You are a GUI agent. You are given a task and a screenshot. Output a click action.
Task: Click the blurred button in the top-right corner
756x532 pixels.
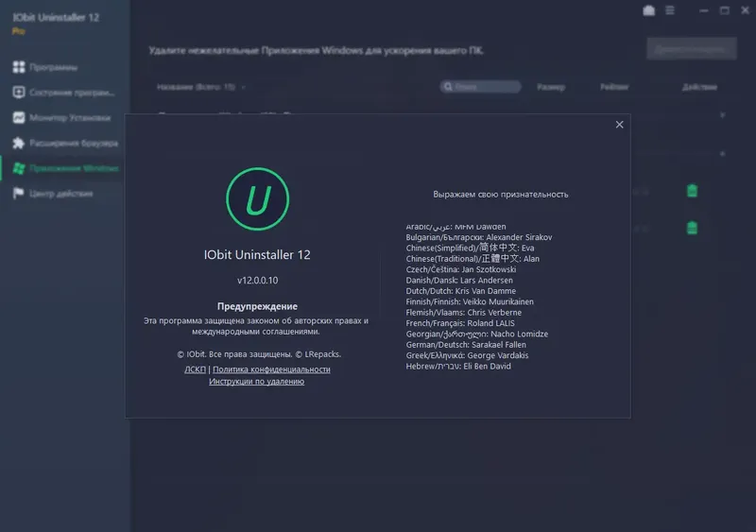[x=692, y=49]
